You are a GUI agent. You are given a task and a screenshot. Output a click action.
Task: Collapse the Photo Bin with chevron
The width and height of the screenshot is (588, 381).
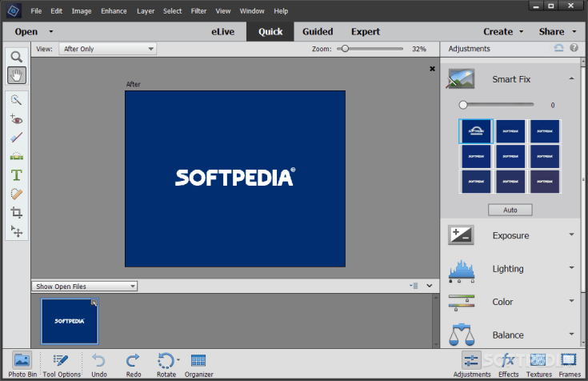(430, 286)
